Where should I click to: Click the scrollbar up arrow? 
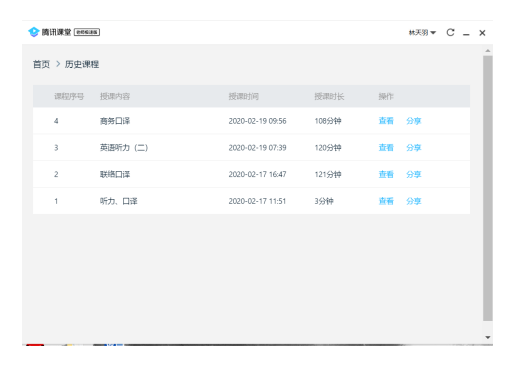click(488, 51)
